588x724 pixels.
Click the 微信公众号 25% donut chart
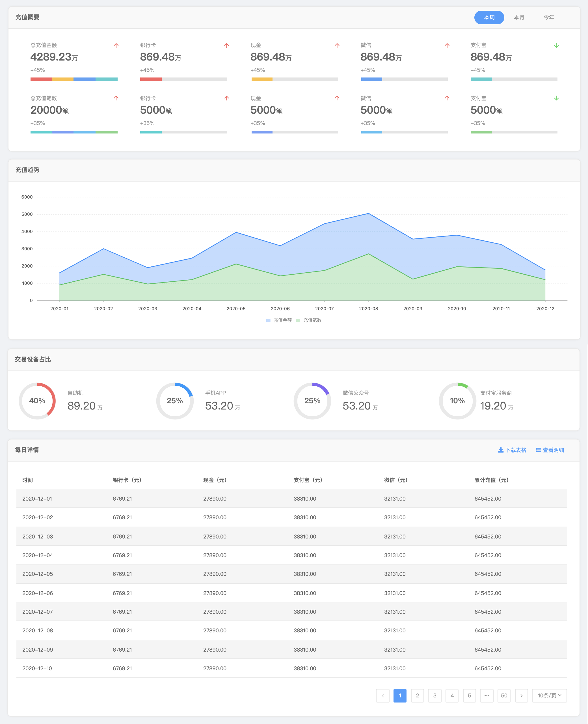click(x=312, y=401)
